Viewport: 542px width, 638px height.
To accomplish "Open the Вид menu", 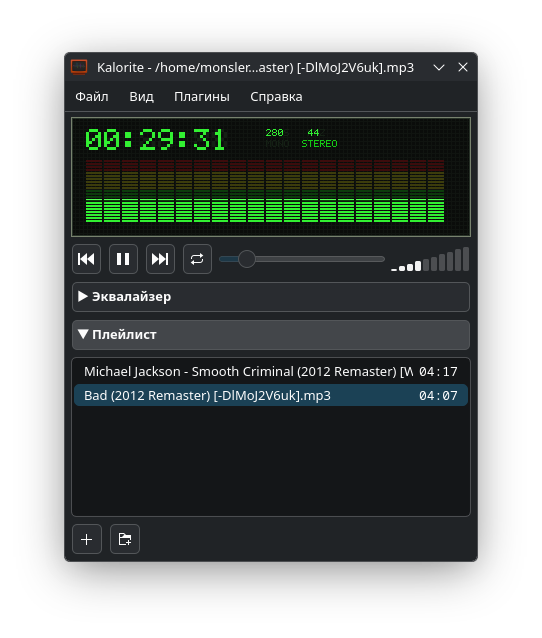I will tap(142, 97).
